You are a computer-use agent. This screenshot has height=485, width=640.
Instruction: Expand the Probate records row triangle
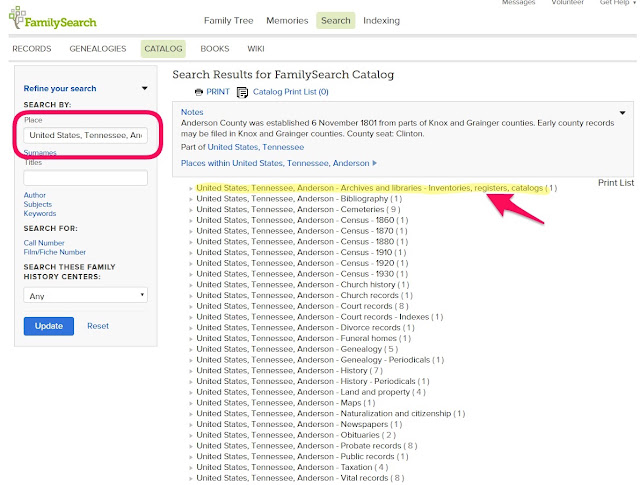[x=191, y=446]
